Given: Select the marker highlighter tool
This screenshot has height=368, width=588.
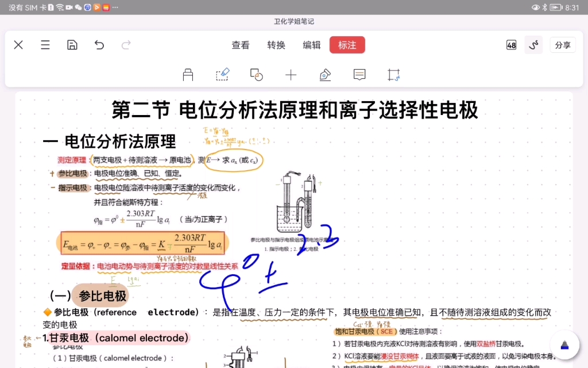Looking at the screenshot, I should tap(188, 74).
